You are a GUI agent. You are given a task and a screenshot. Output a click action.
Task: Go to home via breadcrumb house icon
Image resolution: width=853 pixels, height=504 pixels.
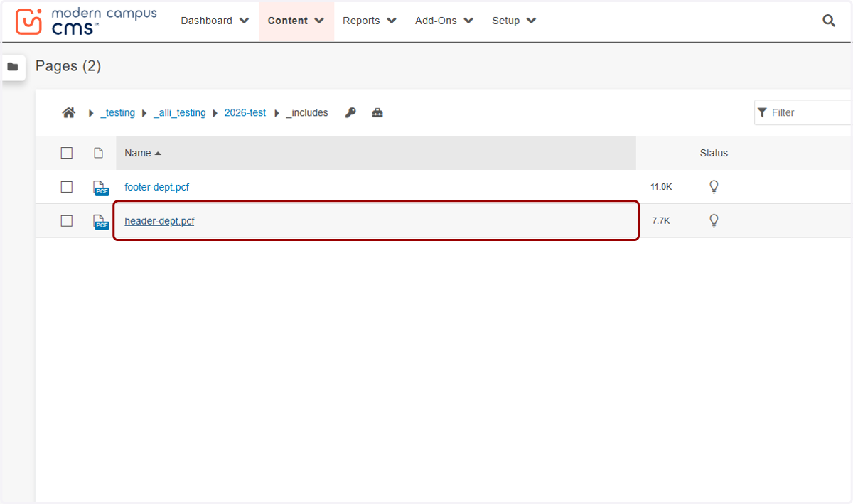(69, 112)
